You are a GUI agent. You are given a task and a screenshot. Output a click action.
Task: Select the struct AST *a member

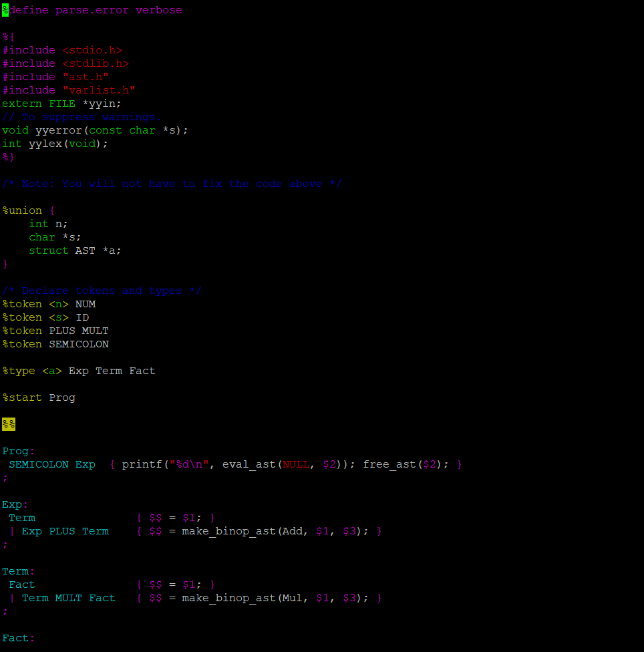coord(73,251)
